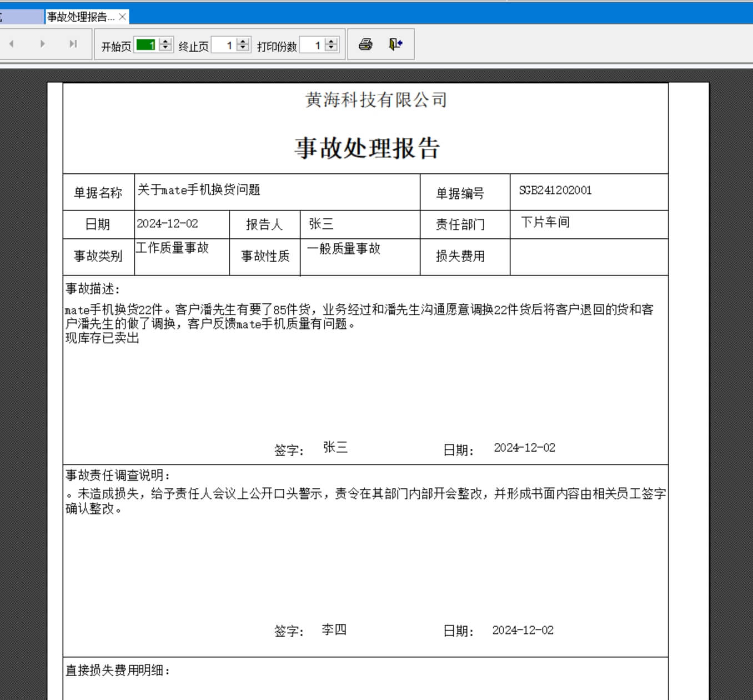The image size is (753, 700).
Task: Jump to the last page icon
Action: tap(73, 44)
